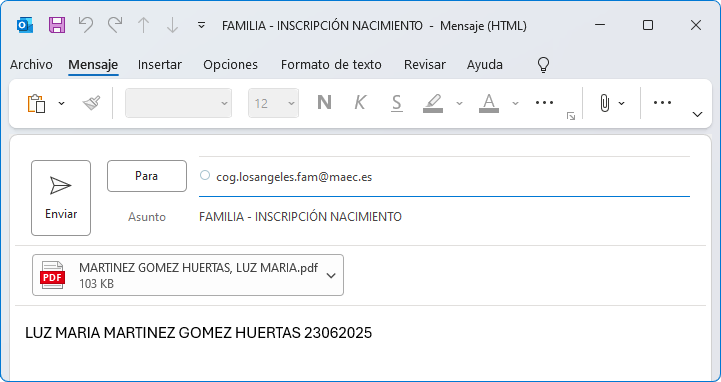This screenshot has height=382, width=721.
Task: Open the Revisar tab
Action: [x=424, y=65]
